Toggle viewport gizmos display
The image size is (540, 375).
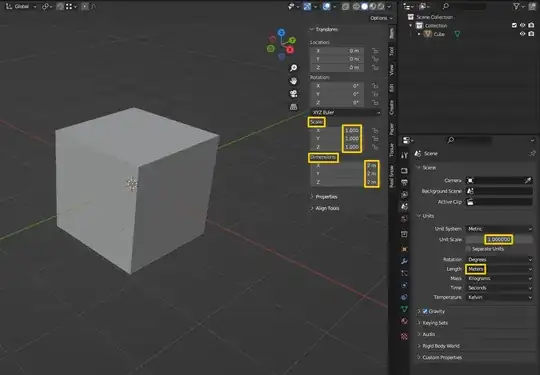pyautogui.click(x=309, y=6)
